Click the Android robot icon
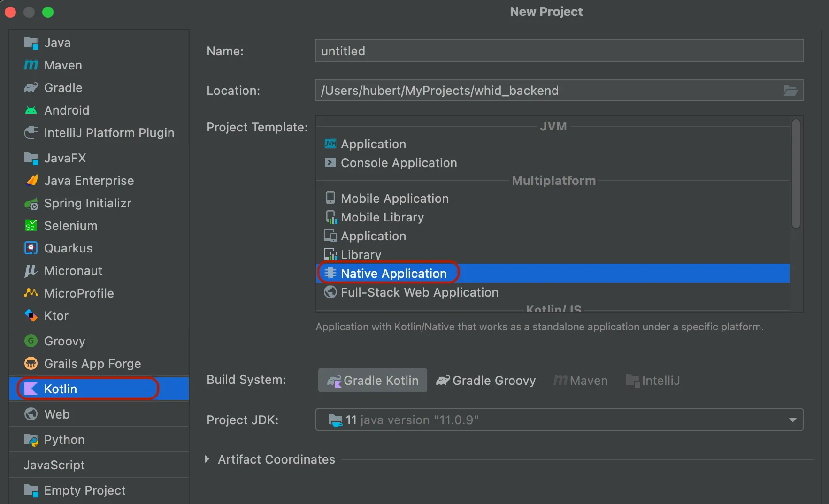 click(x=31, y=110)
